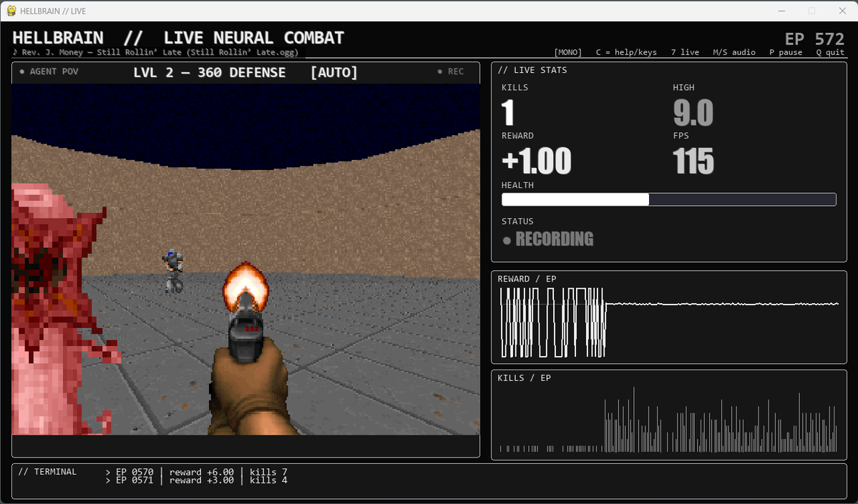Click the enemy soldier in the game view
858x504 pixels.
(x=173, y=270)
